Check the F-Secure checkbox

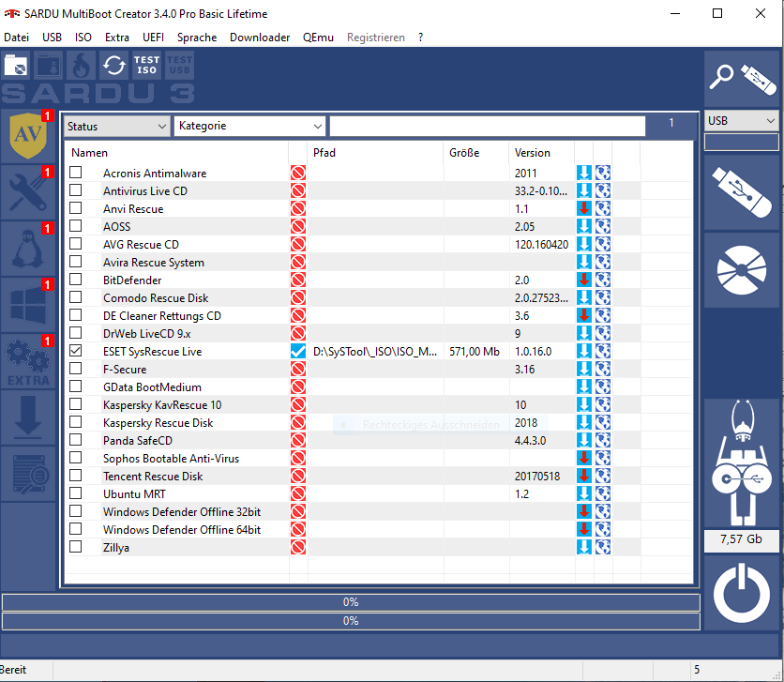click(76, 369)
